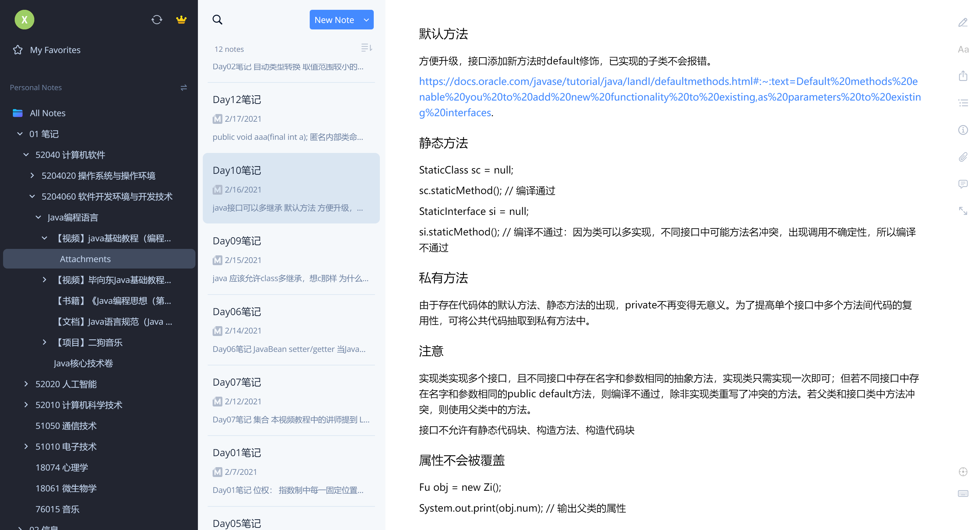Click markdown icon on Day10笔记
This screenshot has height=530, width=980.
(x=217, y=190)
